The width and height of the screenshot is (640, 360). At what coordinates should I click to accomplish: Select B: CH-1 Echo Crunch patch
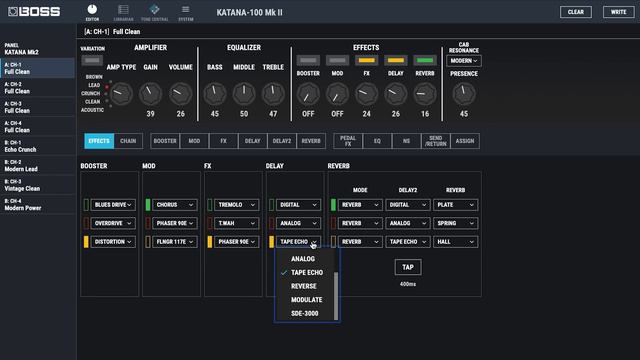tap(38, 146)
